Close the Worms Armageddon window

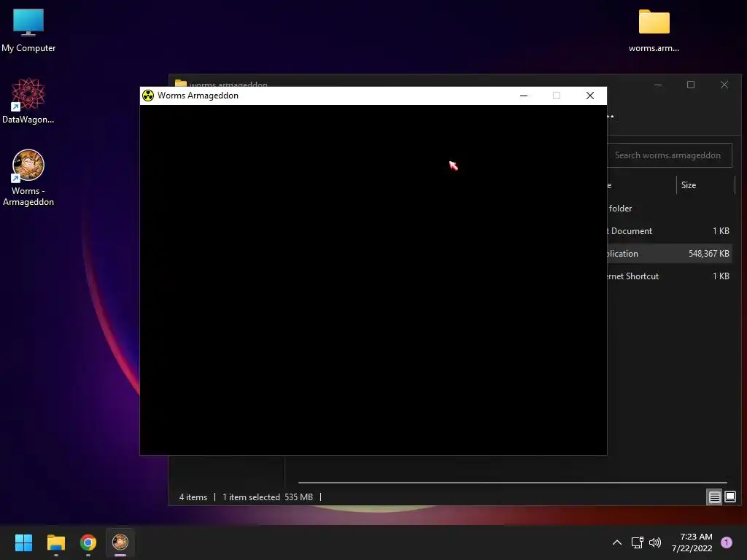[589, 96]
